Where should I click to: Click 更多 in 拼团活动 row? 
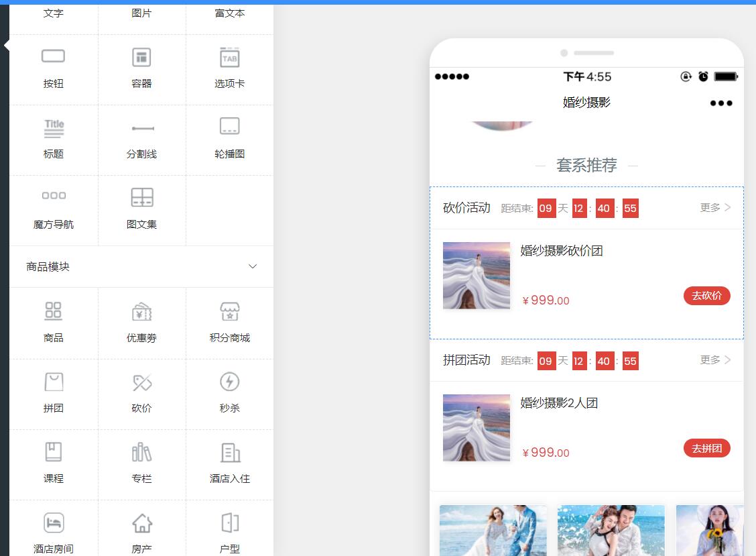[x=716, y=360]
